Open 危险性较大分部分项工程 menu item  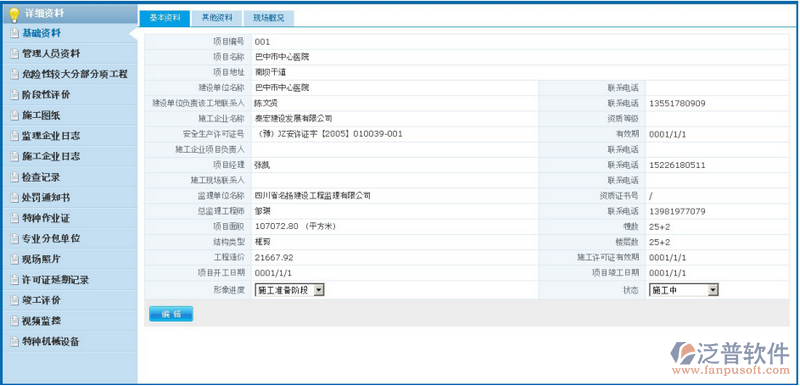pos(74,74)
